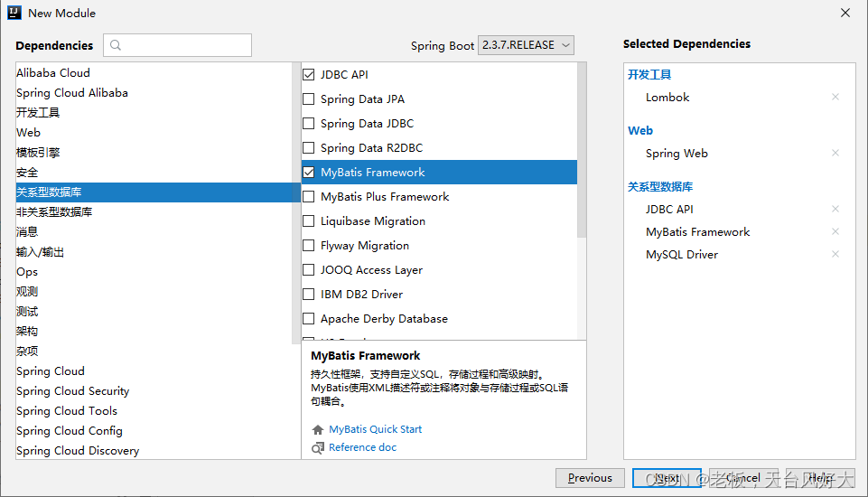Viewport: 868px width, 497px height.
Task: Click the dependency list vertical scrollbar
Action: pos(582,150)
